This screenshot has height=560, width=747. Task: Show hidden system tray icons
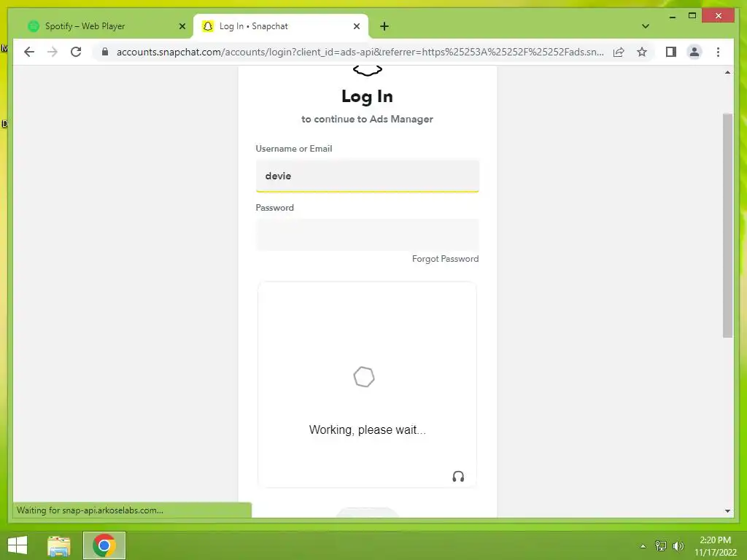(x=643, y=546)
